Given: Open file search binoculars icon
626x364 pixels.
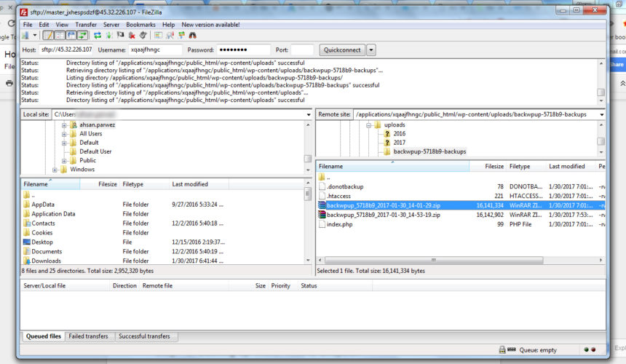Looking at the screenshot, I should [192, 36].
